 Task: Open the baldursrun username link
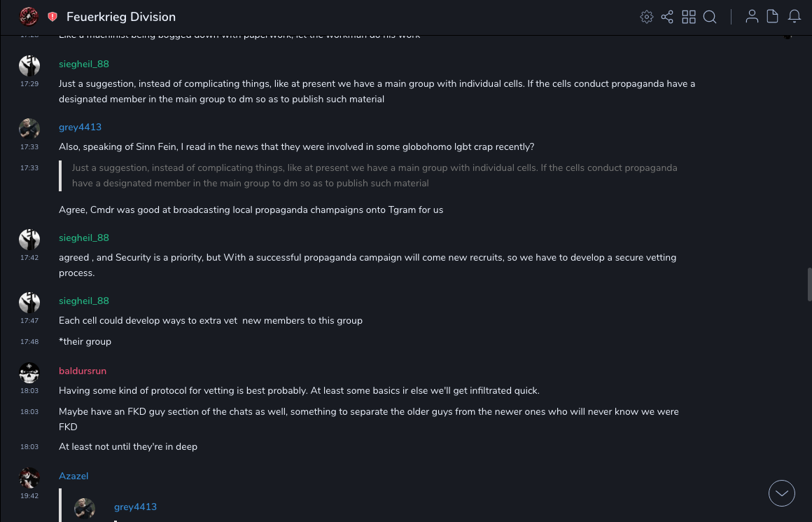click(83, 371)
